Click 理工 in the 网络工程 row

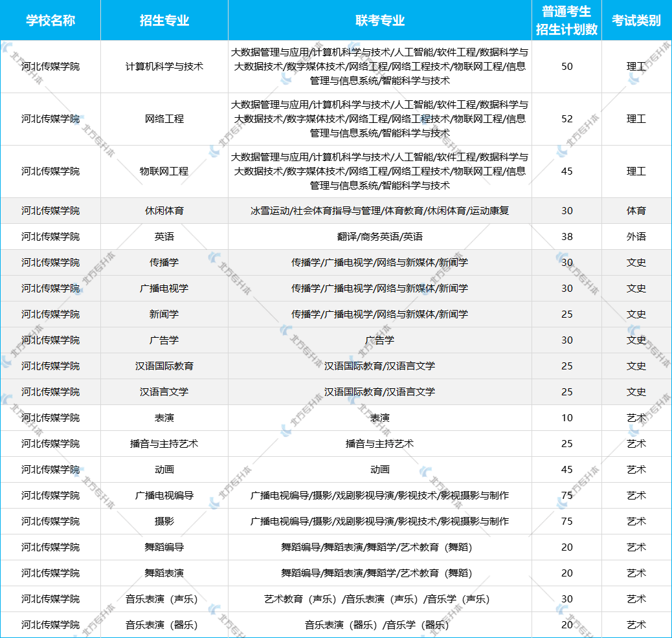pyautogui.click(x=636, y=118)
